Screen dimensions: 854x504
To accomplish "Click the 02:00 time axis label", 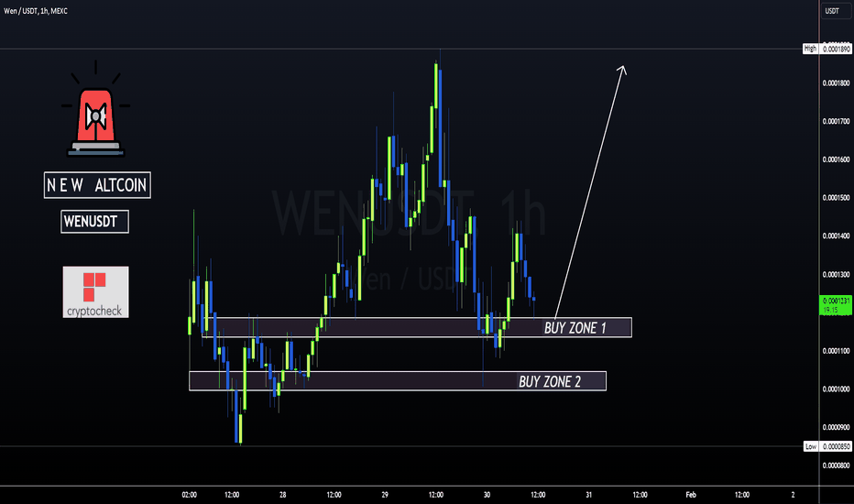I will click(190, 495).
